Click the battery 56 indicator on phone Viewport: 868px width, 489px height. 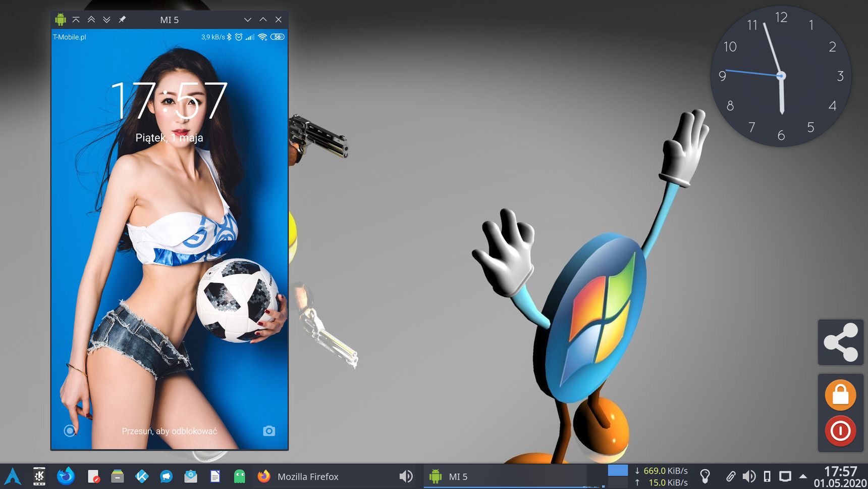[278, 37]
